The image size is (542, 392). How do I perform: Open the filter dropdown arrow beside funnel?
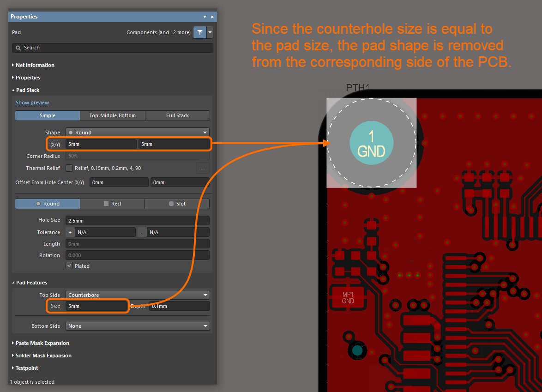[210, 32]
